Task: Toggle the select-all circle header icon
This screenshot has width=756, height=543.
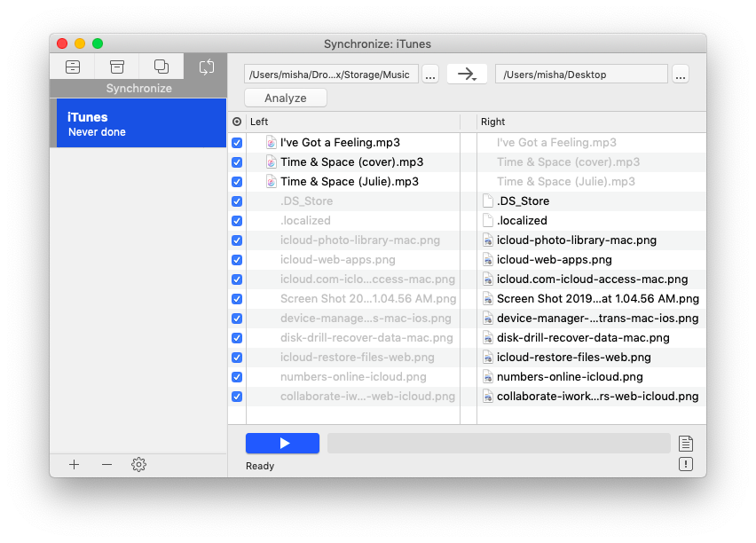Action: (237, 122)
